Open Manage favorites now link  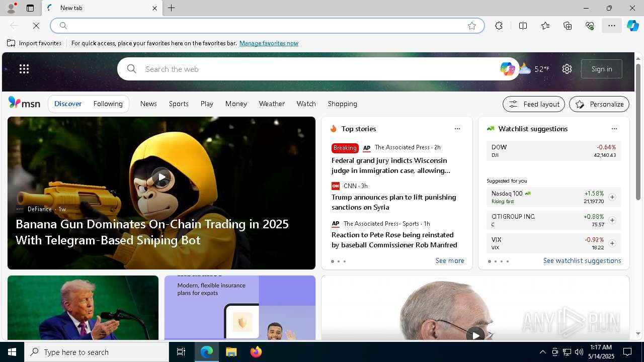coord(269,43)
